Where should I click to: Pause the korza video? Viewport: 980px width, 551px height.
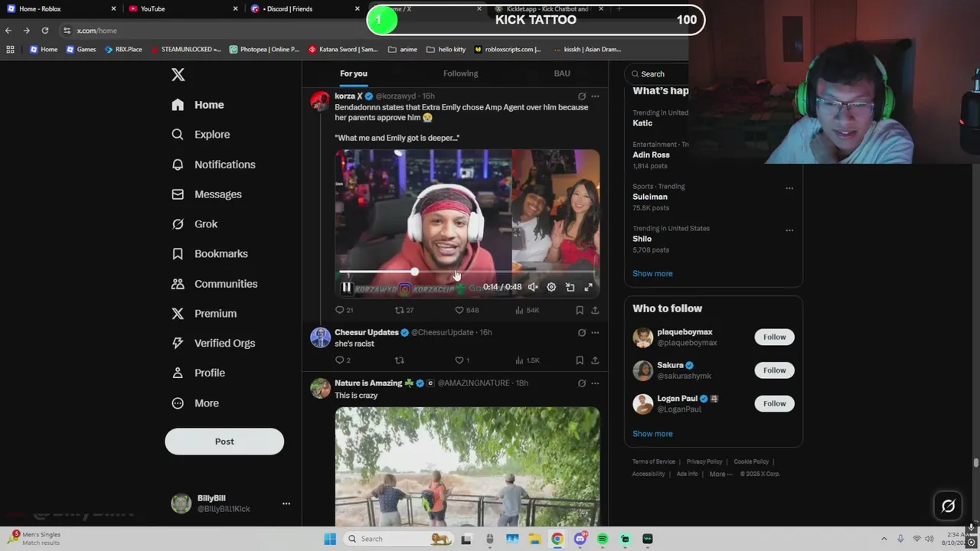click(347, 288)
